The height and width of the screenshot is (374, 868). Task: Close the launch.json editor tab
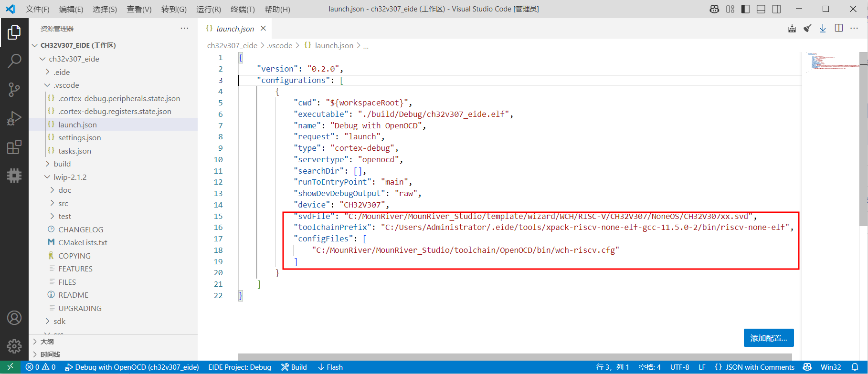pyautogui.click(x=263, y=29)
